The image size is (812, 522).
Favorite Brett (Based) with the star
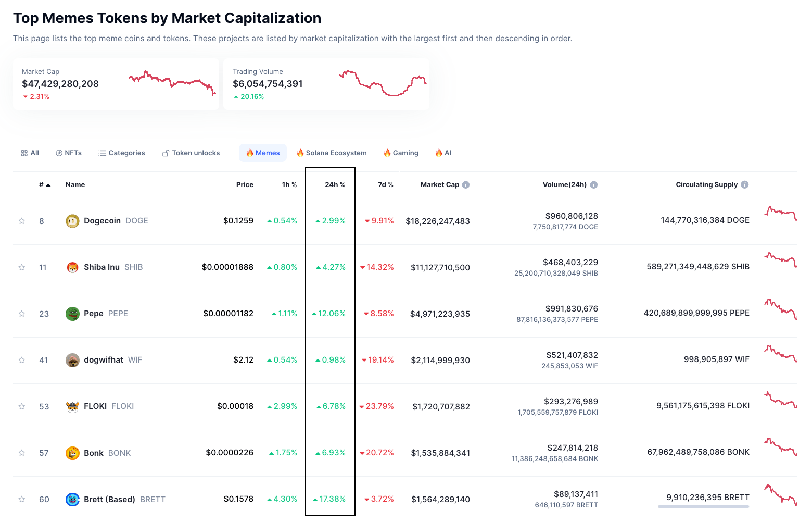click(22, 499)
